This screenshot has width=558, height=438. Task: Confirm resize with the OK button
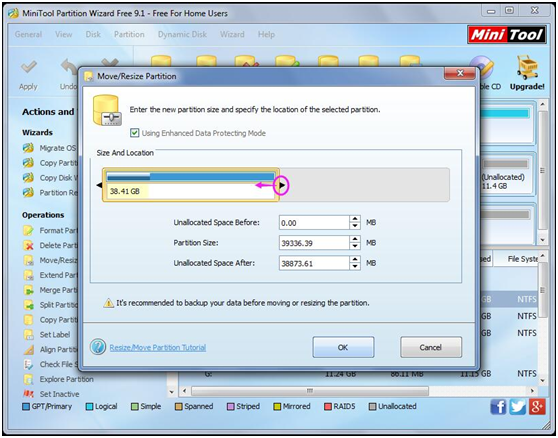[343, 347]
